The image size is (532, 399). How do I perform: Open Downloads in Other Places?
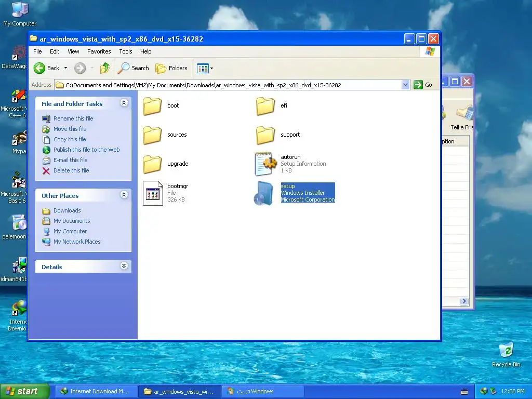pos(67,211)
